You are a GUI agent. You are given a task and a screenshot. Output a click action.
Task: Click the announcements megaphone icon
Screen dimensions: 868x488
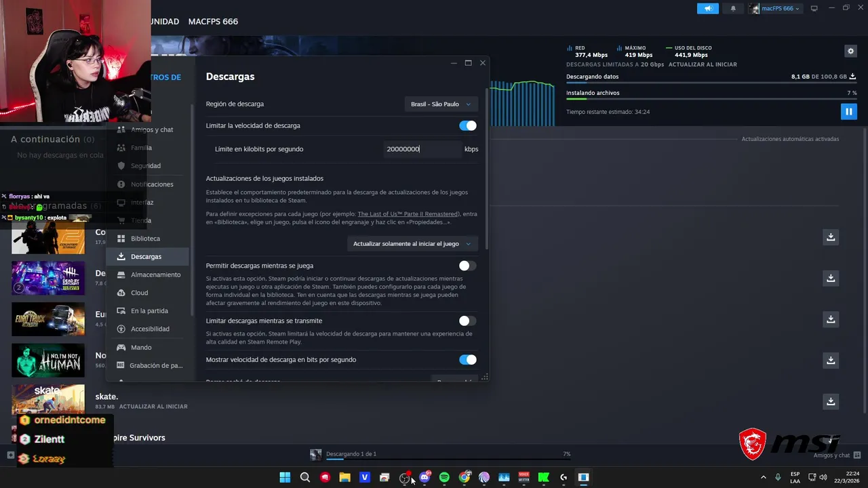pos(707,8)
